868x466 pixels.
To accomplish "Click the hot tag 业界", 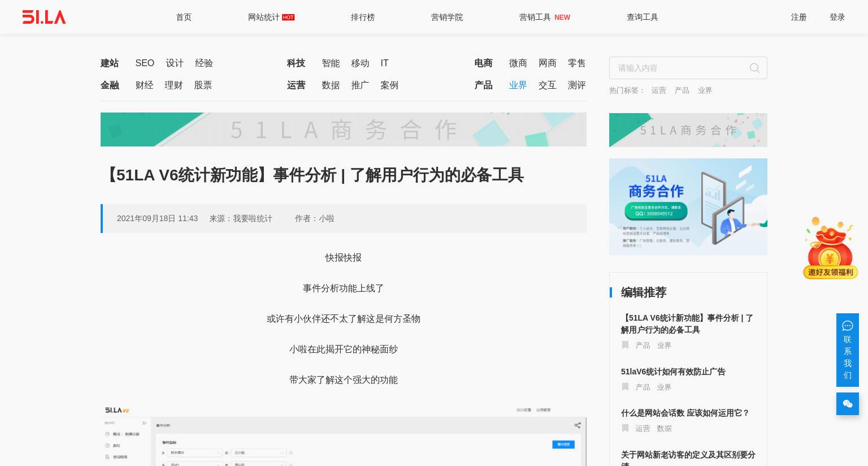I will pos(705,90).
